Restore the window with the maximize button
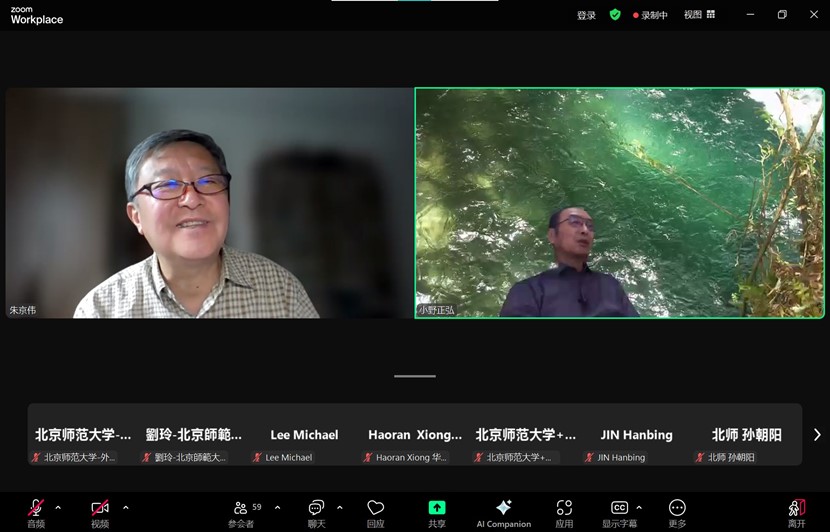830x532 pixels. point(782,15)
